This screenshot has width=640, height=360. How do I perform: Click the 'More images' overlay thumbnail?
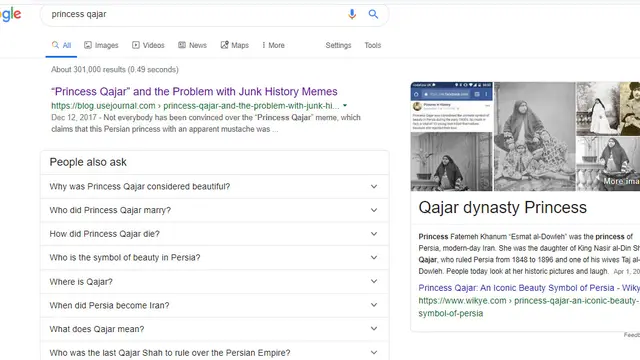click(608, 164)
